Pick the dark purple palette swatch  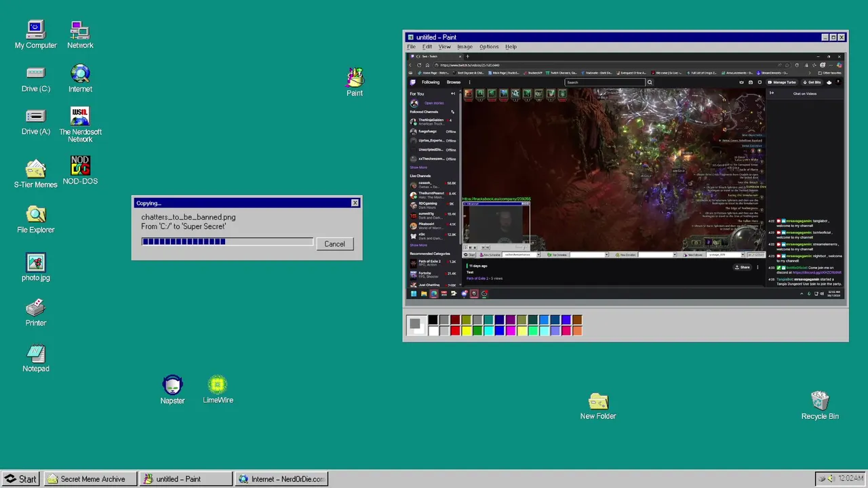pos(511,320)
